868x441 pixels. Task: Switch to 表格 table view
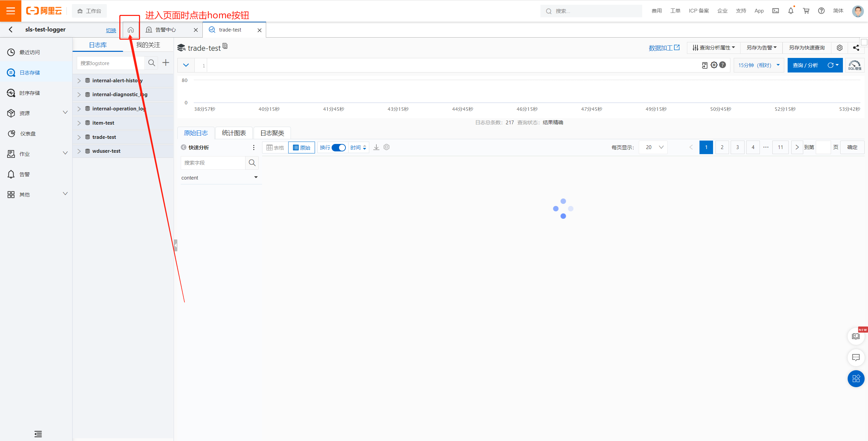point(275,148)
